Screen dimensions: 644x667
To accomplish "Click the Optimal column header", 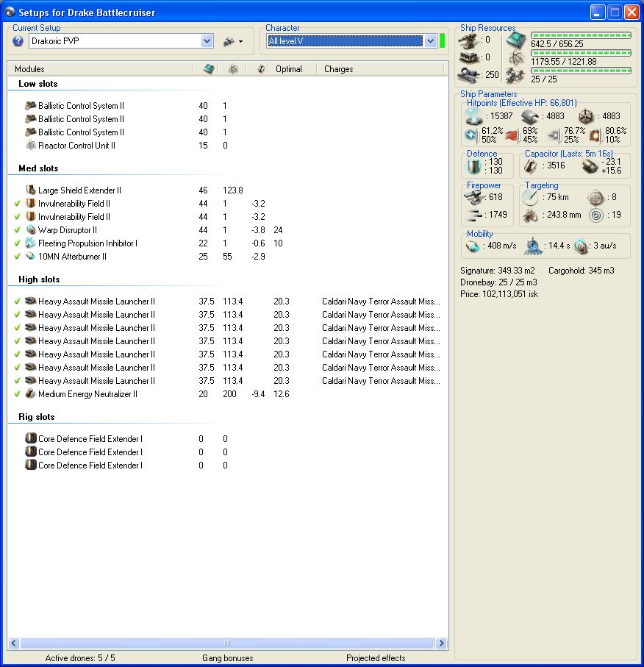I will point(288,69).
